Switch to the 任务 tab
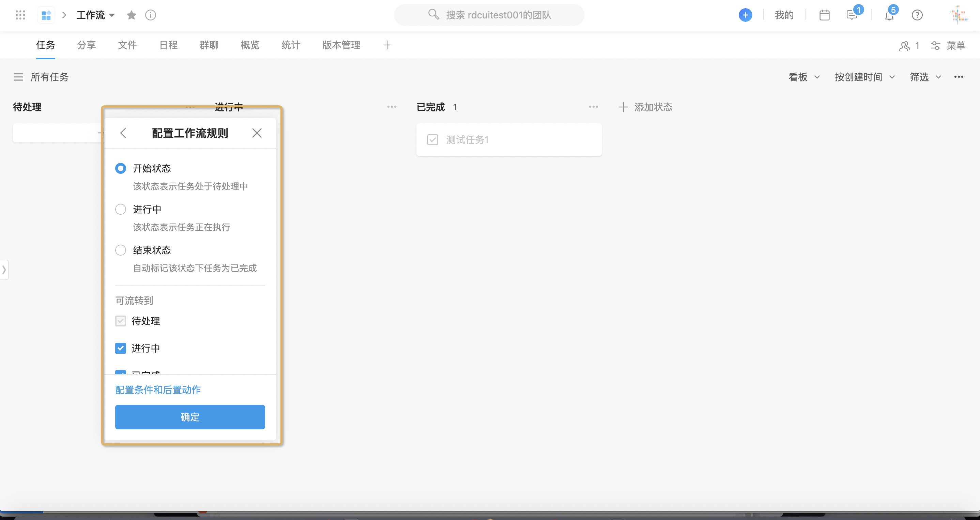The image size is (980, 520). pos(46,45)
